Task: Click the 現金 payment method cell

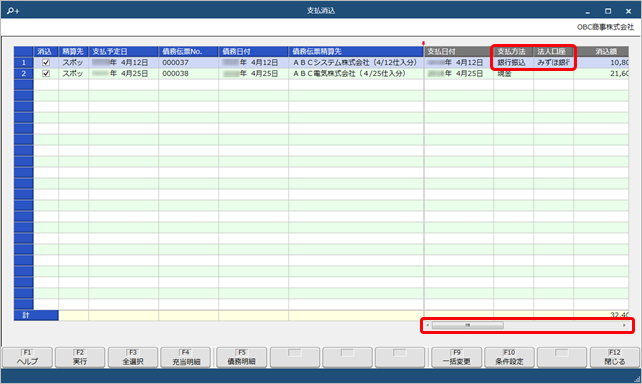Action: click(x=513, y=74)
